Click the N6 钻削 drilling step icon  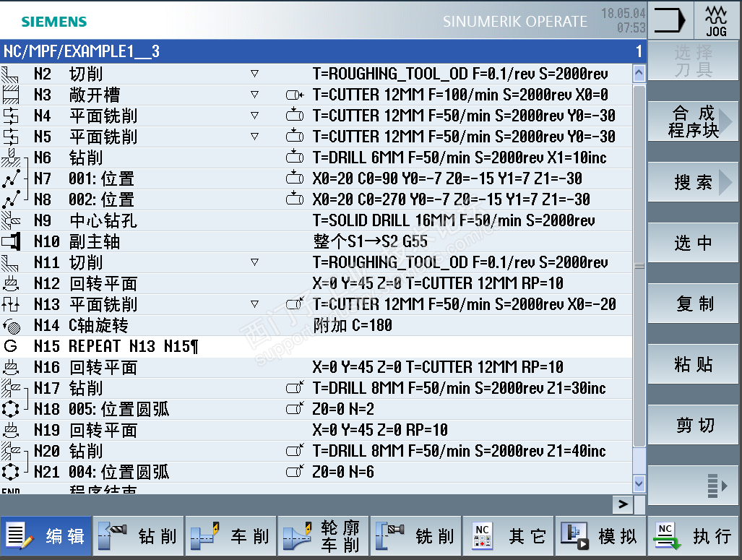(x=10, y=158)
